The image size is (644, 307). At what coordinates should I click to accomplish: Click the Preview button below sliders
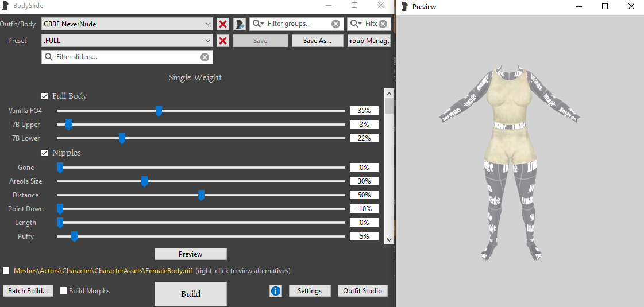coord(191,254)
